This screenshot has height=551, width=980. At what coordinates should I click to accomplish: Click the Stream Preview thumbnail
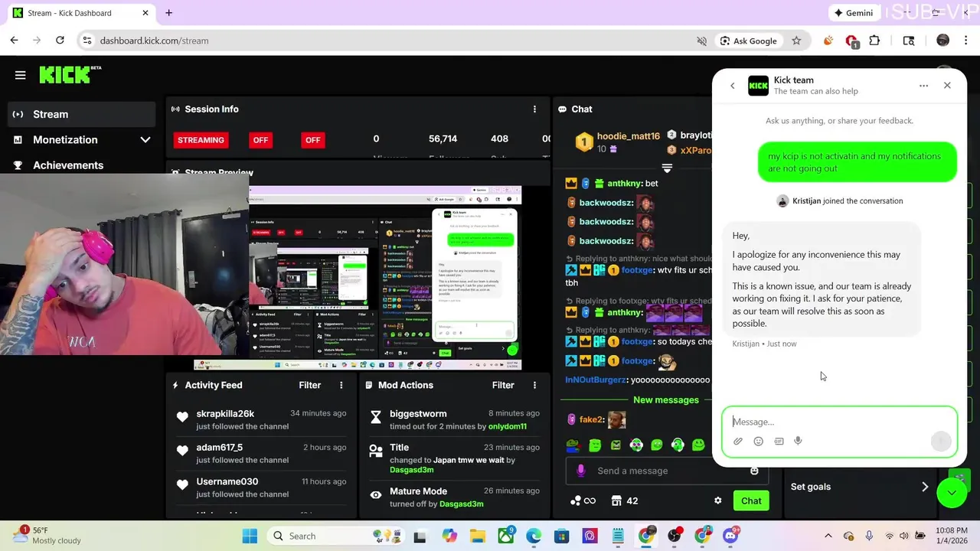(x=384, y=278)
